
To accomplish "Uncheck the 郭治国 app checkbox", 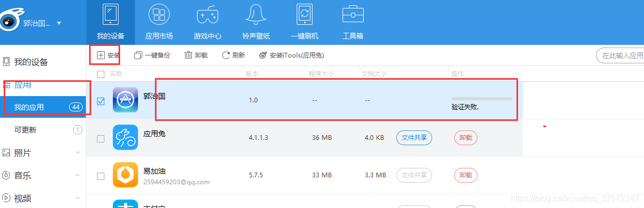I will coord(101,101).
